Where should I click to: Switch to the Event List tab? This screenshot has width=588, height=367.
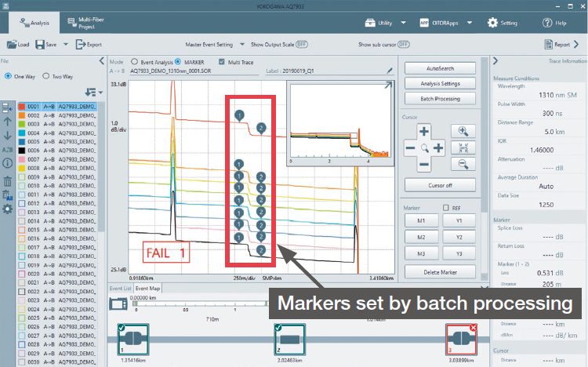[121, 289]
